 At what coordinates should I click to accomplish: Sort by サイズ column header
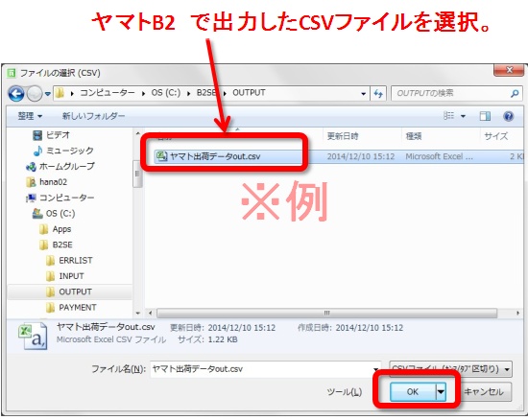click(495, 136)
